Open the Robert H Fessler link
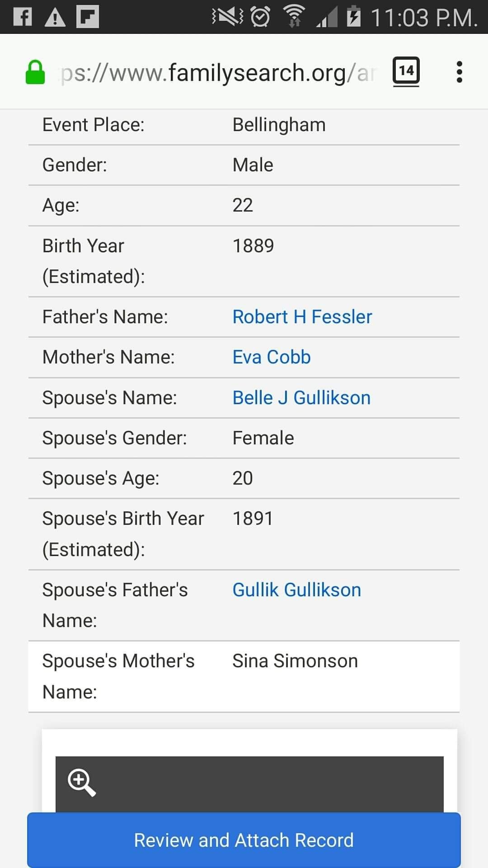The height and width of the screenshot is (868, 488). coord(302,317)
